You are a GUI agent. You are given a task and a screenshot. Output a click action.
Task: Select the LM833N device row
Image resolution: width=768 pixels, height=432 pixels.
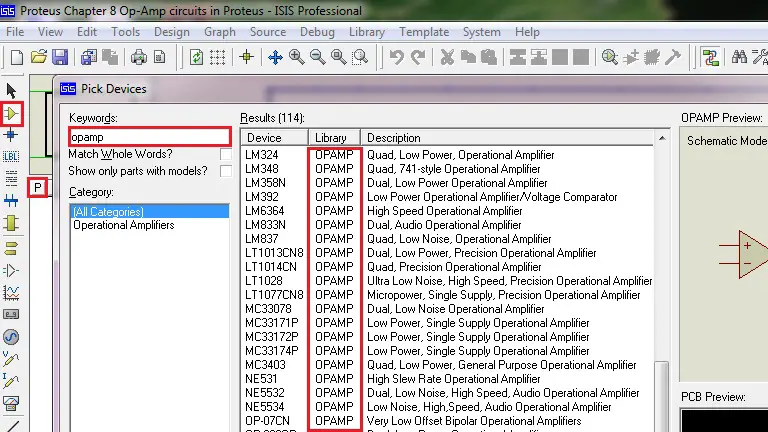click(x=447, y=225)
